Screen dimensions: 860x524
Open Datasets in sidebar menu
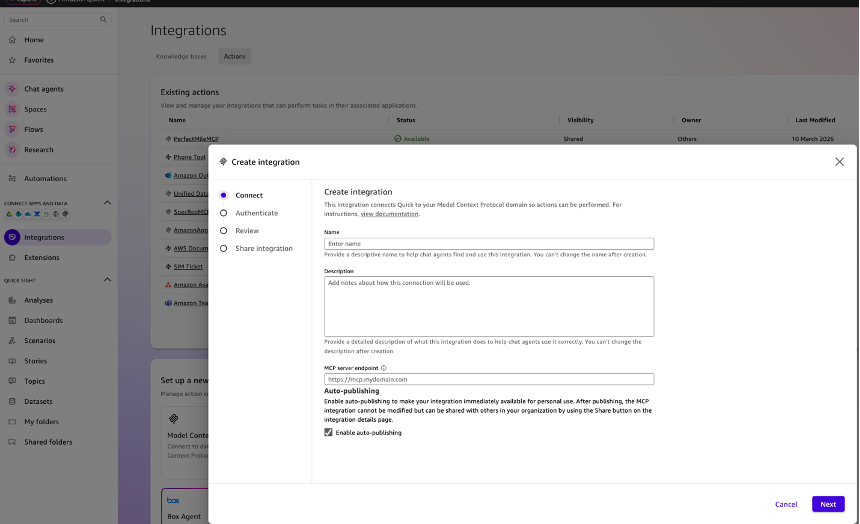(x=38, y=401)
